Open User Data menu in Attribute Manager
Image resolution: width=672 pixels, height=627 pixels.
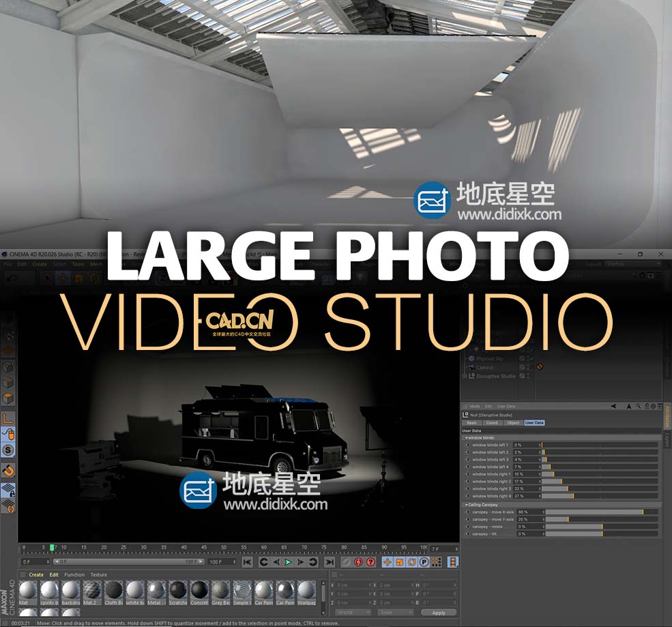coord(506,406)
